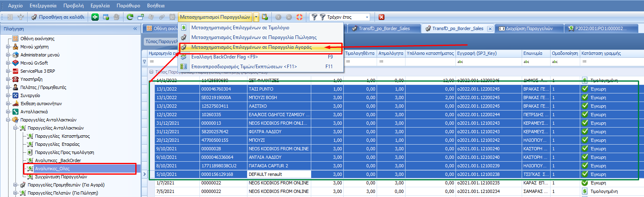Click green checkmark icon in ΑΝΤΛΙΑ ΛΑΔΙΟΥ row
644x197 pixels.
click(x=585, y=157)
